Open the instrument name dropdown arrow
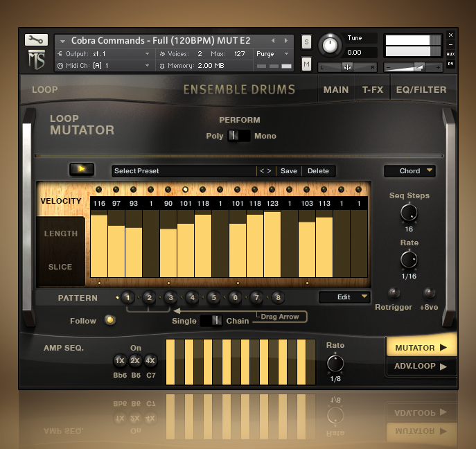476x449 pixels. pyautogui.click(x=62, y=41)
